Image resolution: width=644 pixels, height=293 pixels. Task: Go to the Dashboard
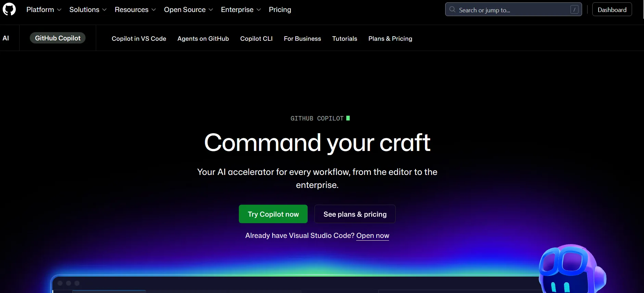pyautogui.click(x=612, y=10)
